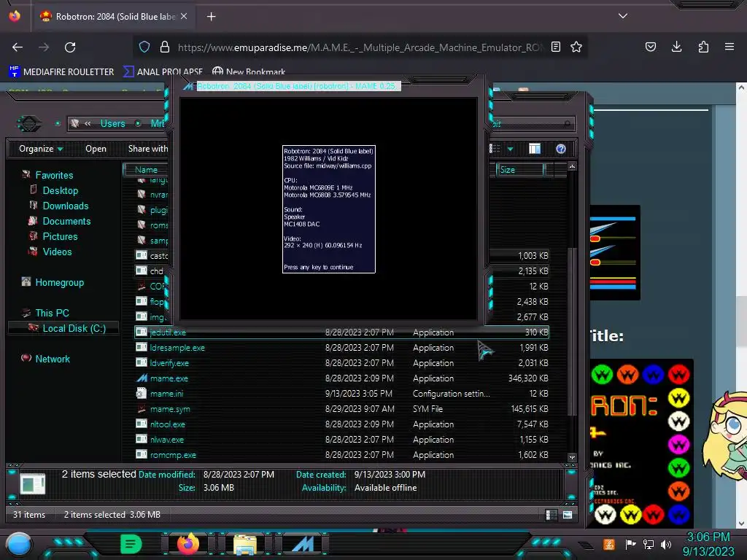Open a new Firefox tab

pos(211,17)
